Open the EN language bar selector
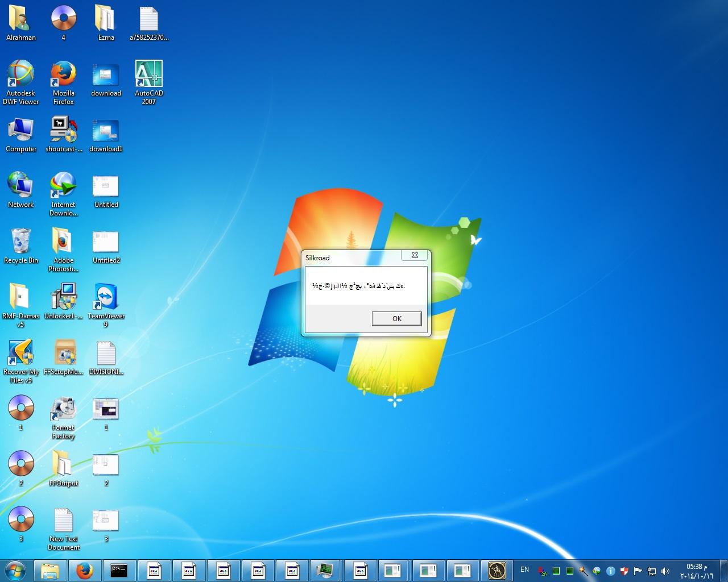Screen dimensions: 728x582 524,569
